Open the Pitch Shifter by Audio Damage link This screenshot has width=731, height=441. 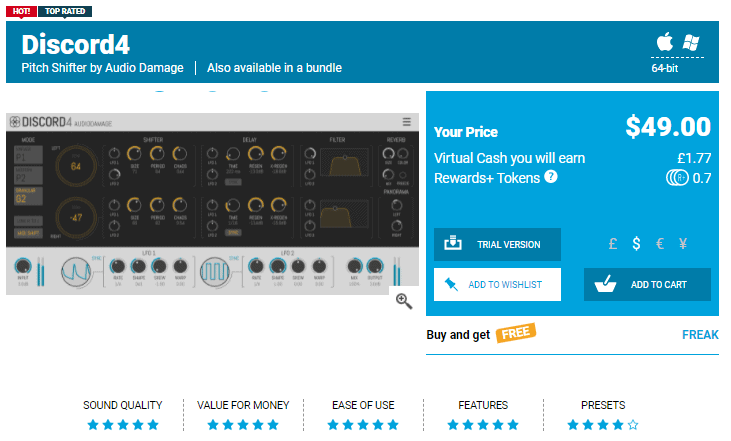click(102, 68)
